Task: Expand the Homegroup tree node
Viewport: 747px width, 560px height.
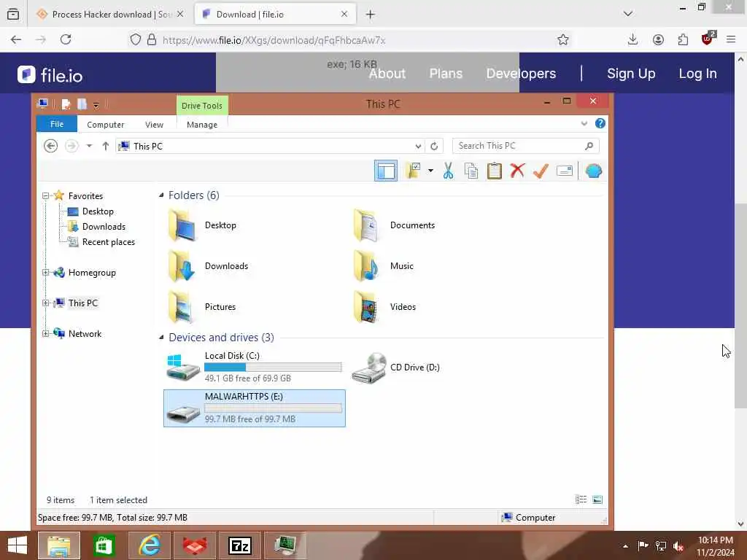Action: [x=46, y=273]
